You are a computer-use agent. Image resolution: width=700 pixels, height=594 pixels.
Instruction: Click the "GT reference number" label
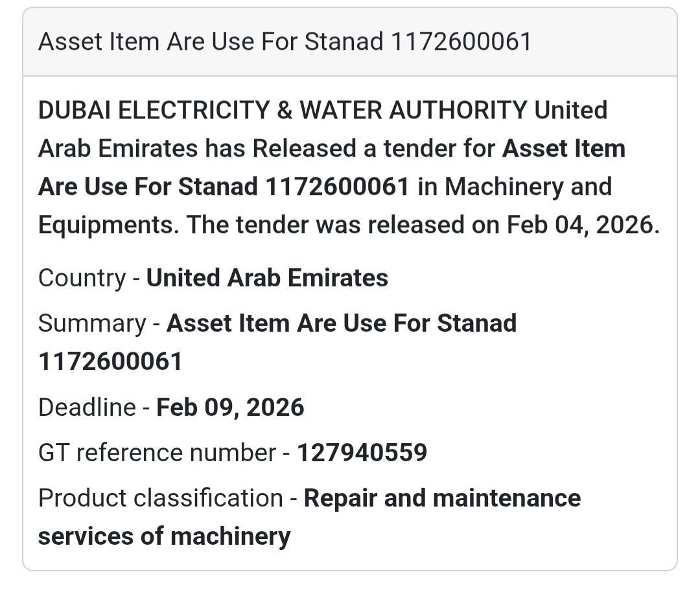click(x=157, y=453)
